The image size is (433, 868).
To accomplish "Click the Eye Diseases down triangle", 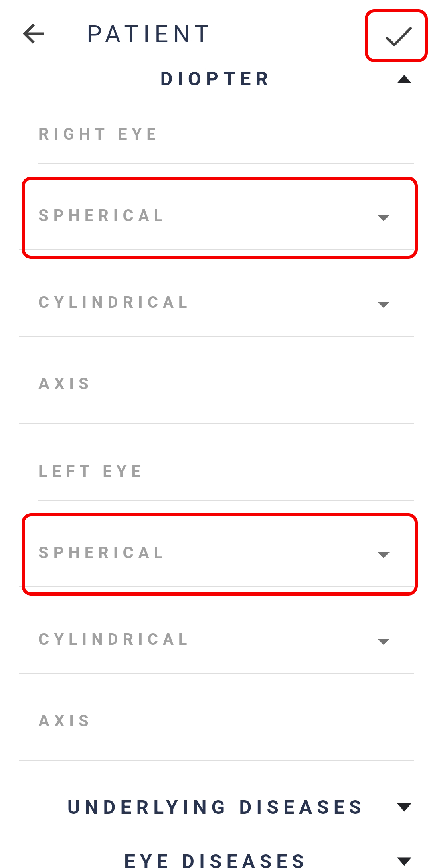I will (404, 861).
